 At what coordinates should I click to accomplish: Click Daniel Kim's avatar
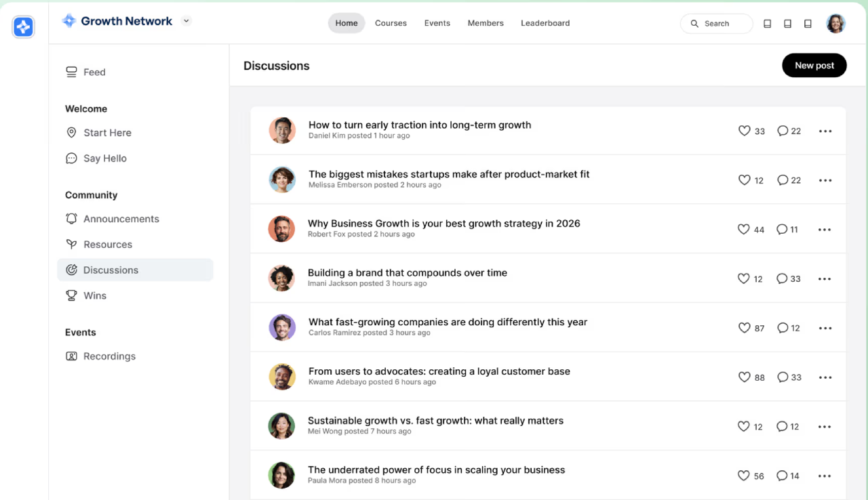pyautogui.click(x=282, y=131)
